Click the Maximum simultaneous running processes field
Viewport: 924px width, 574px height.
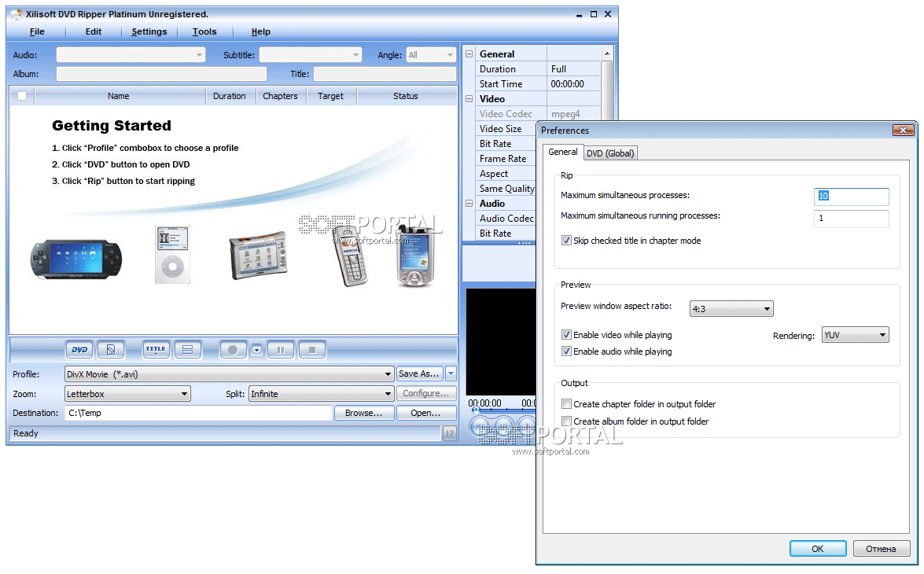coord(852,218)
